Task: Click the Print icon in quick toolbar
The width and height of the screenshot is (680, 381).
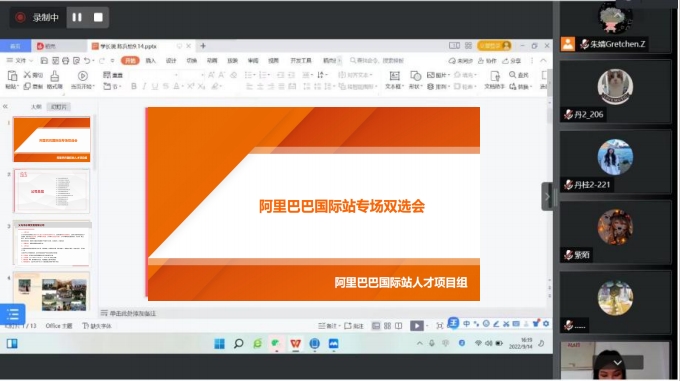Action: tap(65, 61)
